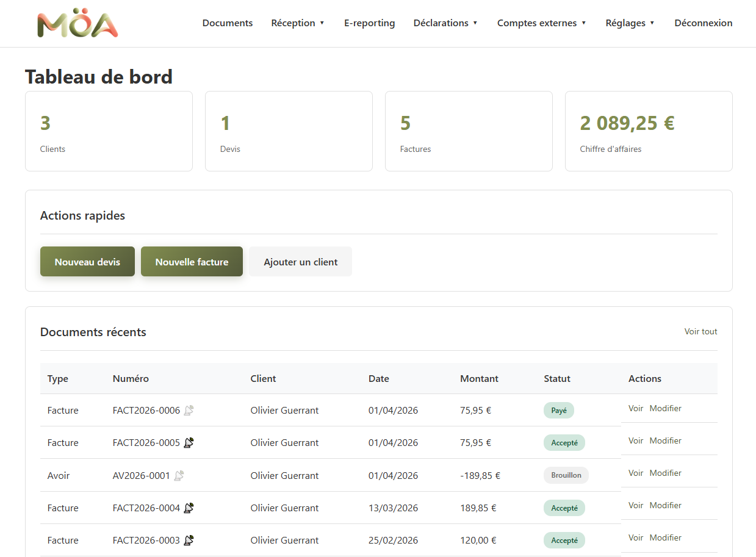Screen dimensions: 756x557
Task: Click Voir for credit note AV2026-0001
Action: (636, 473)
